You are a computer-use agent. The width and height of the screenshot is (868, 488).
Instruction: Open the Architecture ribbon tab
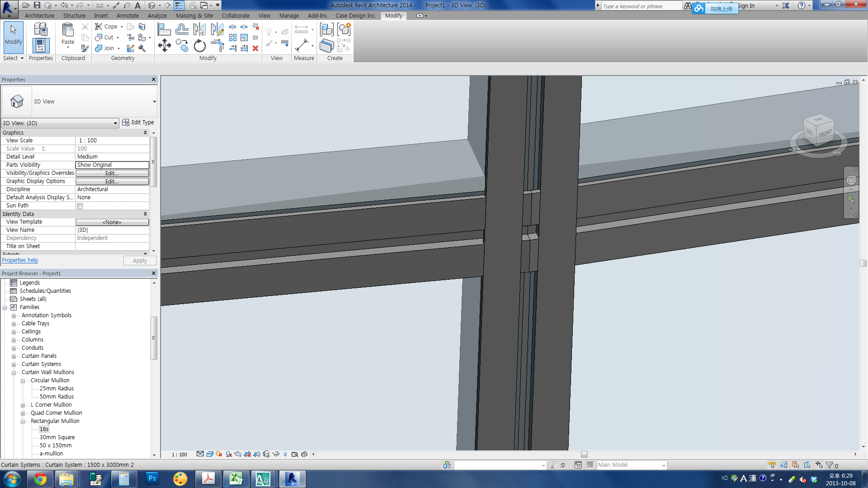point(39,15)
